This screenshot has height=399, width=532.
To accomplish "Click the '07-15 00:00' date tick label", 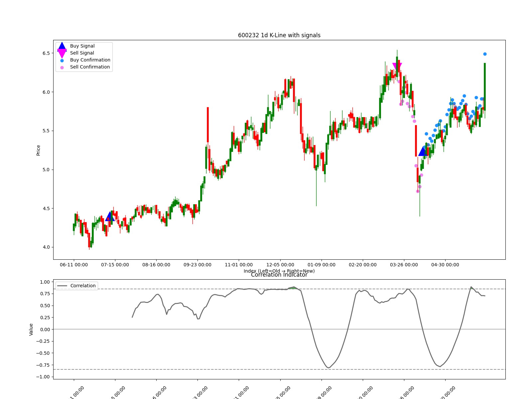I will (115, 265).
